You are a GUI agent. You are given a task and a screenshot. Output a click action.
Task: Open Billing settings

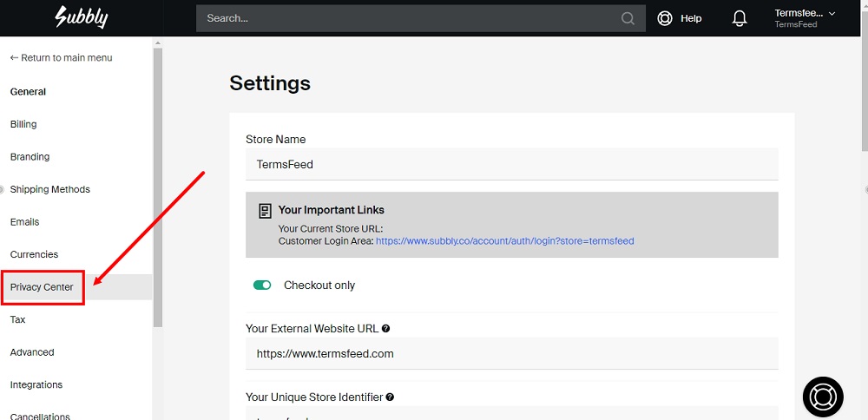(23, 124)
